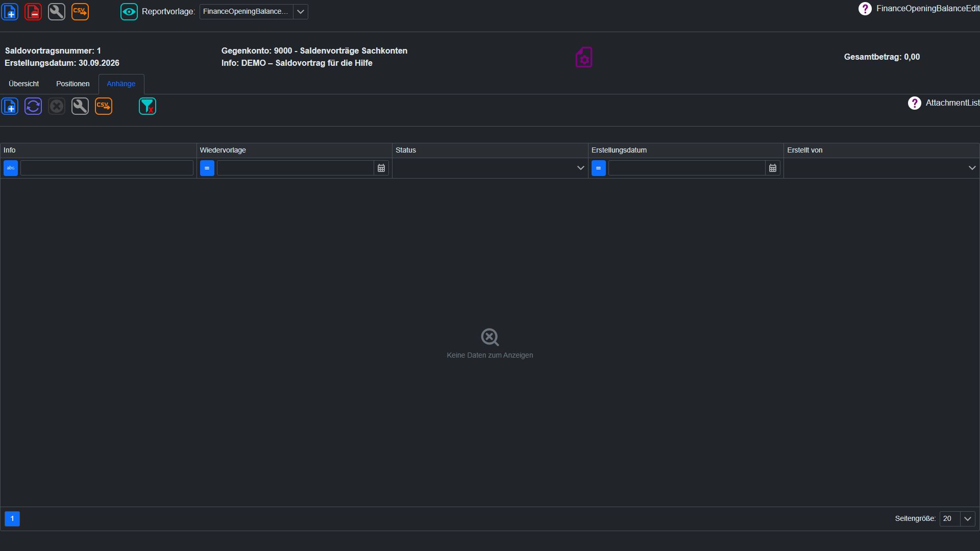
Task: Click the Gesamtbetrag: 0,00 text
Action: (882, 57)
